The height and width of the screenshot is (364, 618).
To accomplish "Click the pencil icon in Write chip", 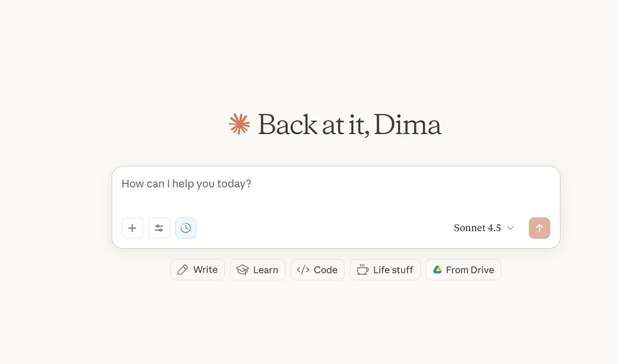I will click(182, 270).
